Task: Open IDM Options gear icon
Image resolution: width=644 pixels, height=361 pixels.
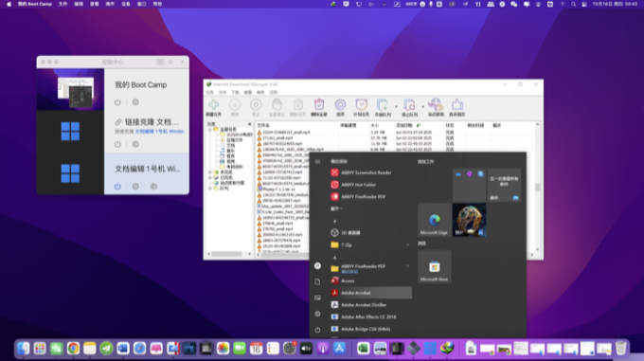Action: [340, 105]
